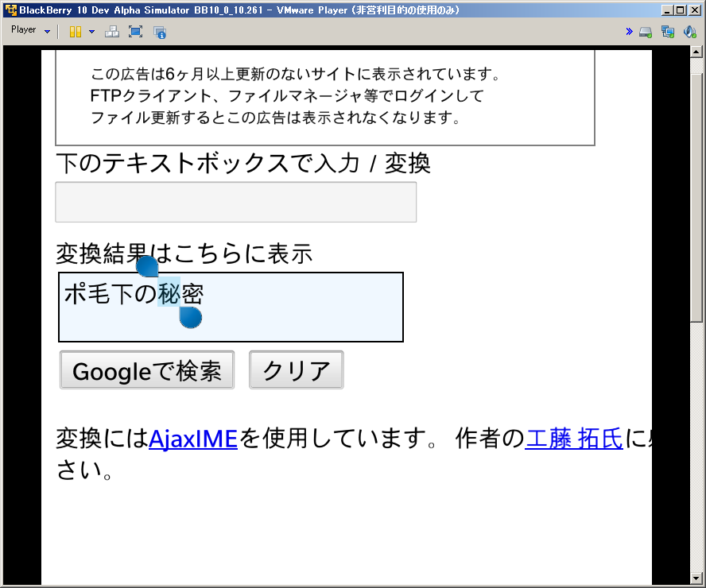Click the Googleで検索 button
The image size is (706, 588).
pyautogui.click(x=147, y=370)
